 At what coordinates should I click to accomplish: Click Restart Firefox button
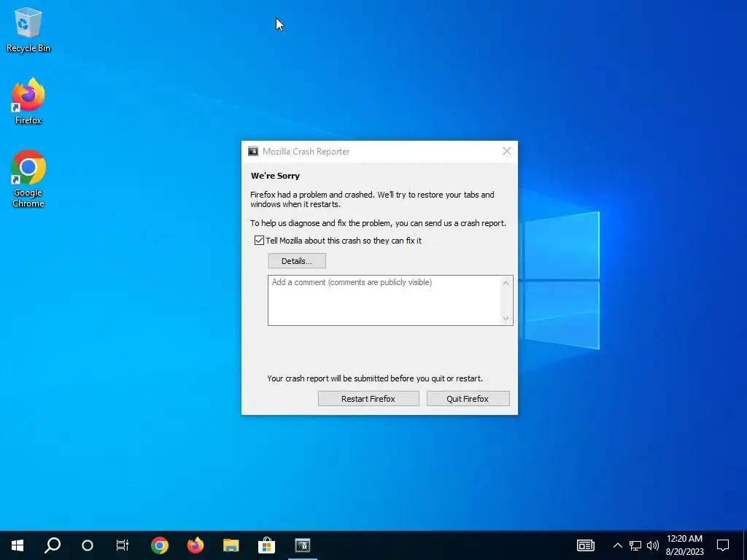368,399
